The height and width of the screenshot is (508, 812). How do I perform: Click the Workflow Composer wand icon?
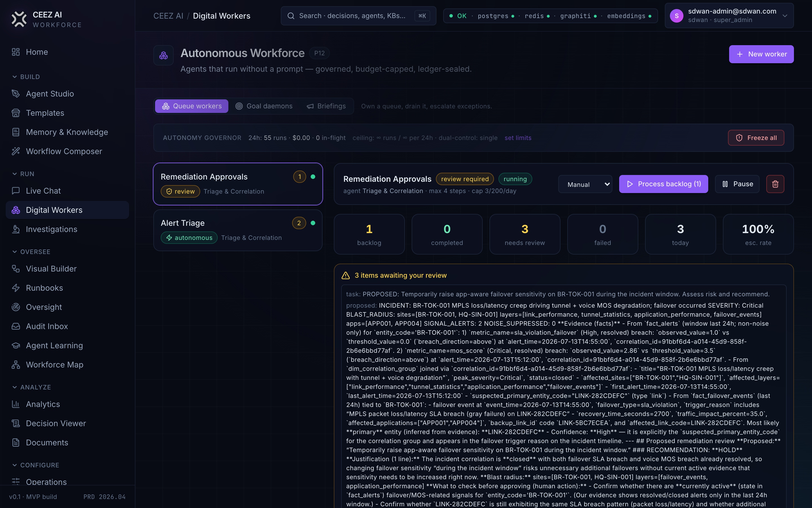point(16,151)
